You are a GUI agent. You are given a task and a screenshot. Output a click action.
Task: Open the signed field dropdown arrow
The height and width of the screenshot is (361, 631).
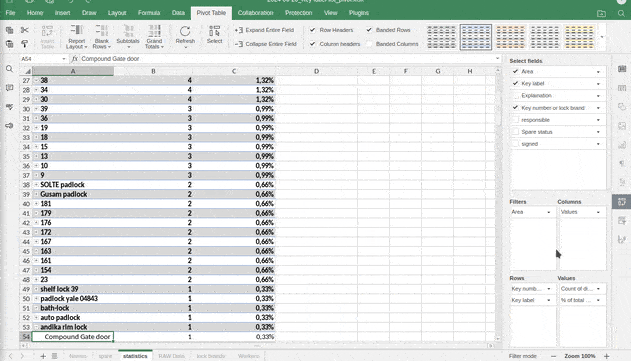click(x=598, y=144)
